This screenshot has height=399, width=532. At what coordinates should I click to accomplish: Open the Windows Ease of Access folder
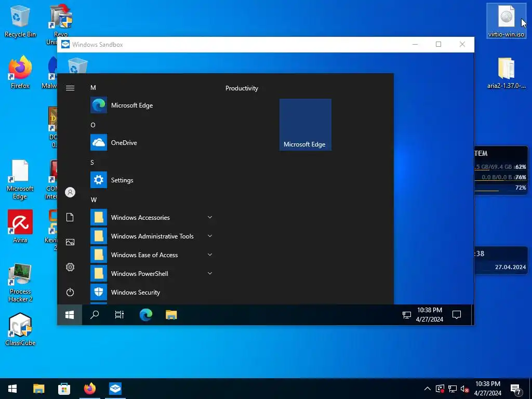tap(152, 255)
